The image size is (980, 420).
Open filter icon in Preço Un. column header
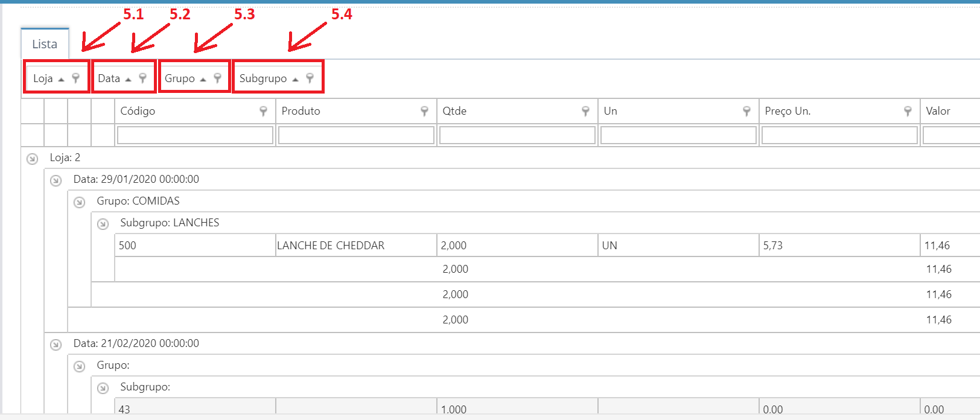click(908, 111)
